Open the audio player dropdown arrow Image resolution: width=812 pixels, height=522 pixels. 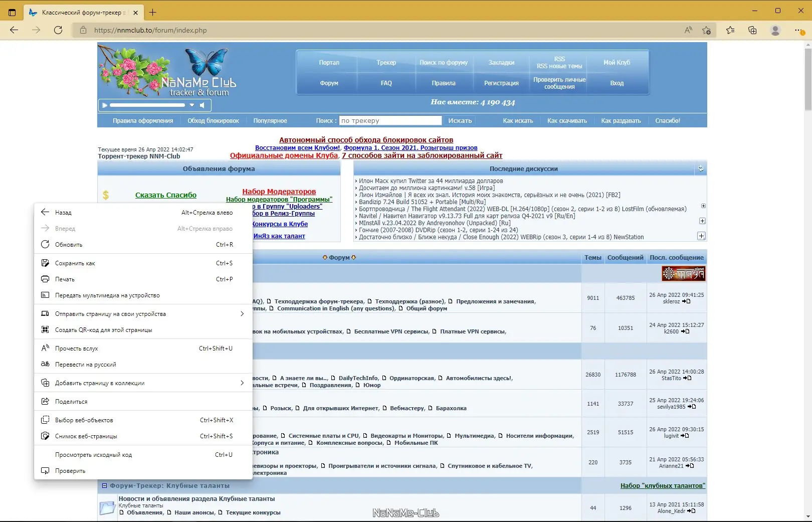(191, 105)
